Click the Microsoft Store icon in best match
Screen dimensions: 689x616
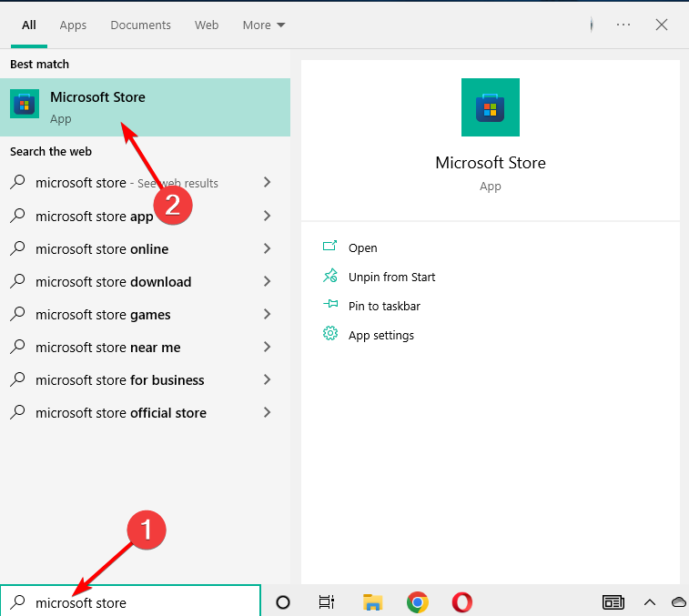coord(25,104)
